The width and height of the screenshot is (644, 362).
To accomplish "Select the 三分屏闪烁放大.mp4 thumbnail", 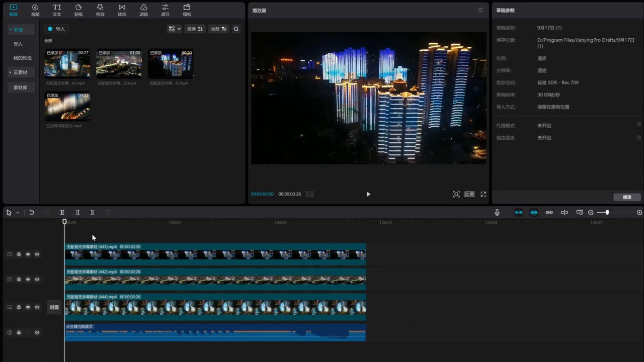I will click(67, 106).
